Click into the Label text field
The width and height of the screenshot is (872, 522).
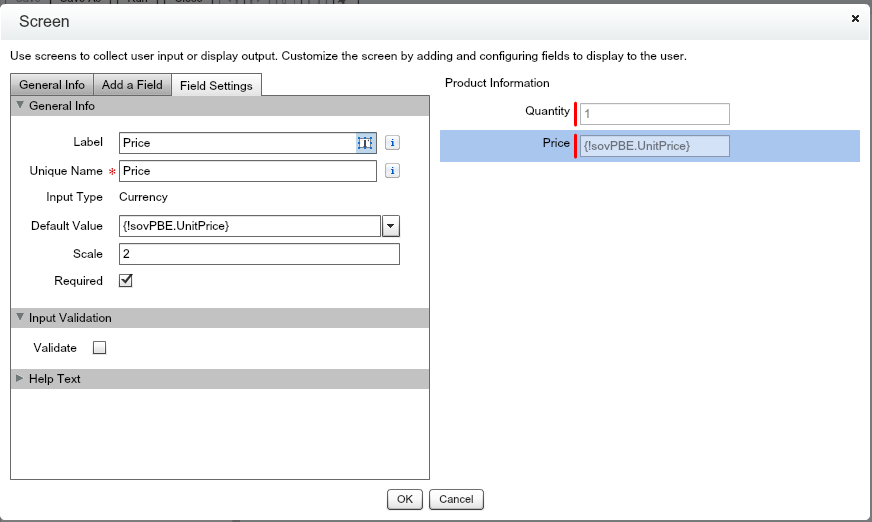click(238, 143)
